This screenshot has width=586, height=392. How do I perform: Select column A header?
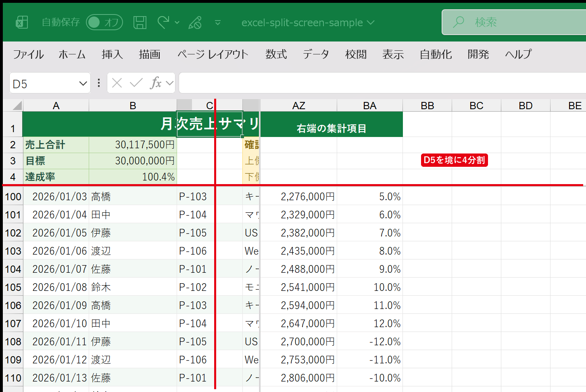pyautogui.click(x=56, y=106)
